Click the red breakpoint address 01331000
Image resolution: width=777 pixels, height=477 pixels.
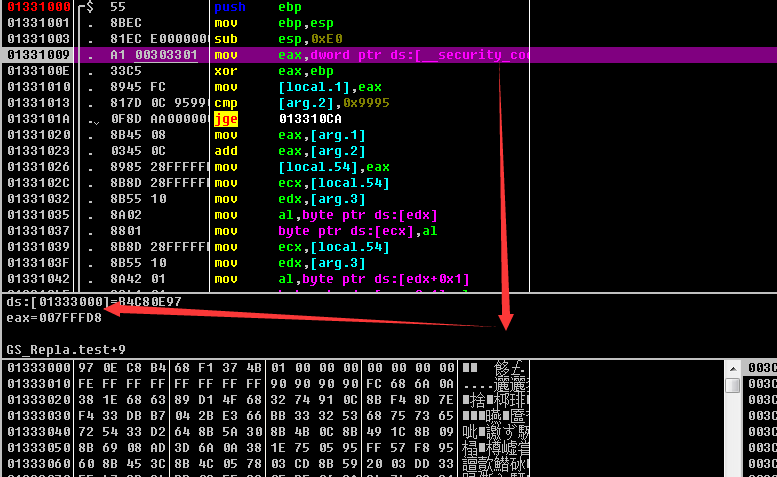pyautogui.click(x=36, y=6)
